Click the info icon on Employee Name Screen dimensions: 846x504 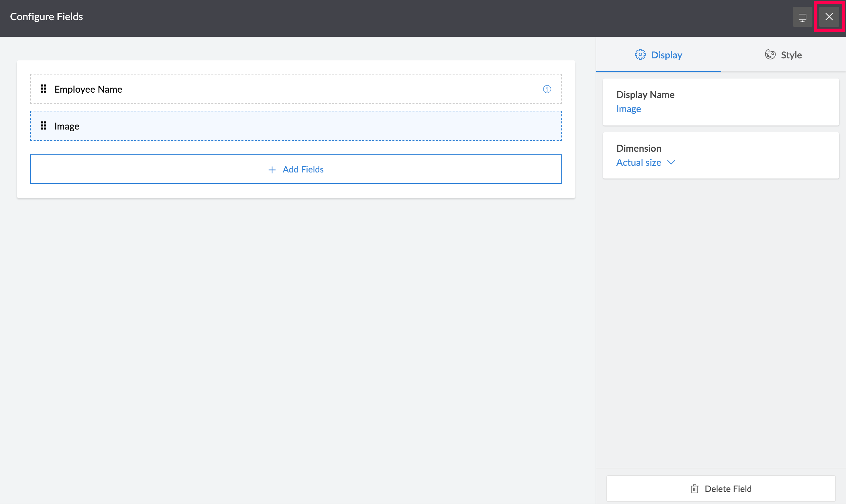click(x=547, y=89)
